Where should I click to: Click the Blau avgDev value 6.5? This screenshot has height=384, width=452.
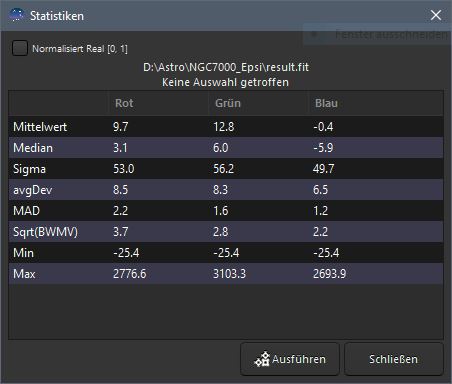pos(320,190)
